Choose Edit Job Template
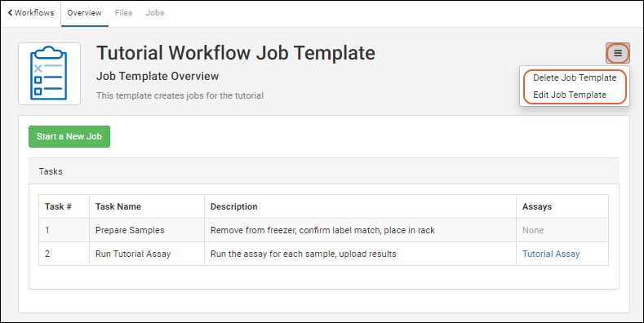The width and height of the screenshot is (644, 323). (570, 95)
